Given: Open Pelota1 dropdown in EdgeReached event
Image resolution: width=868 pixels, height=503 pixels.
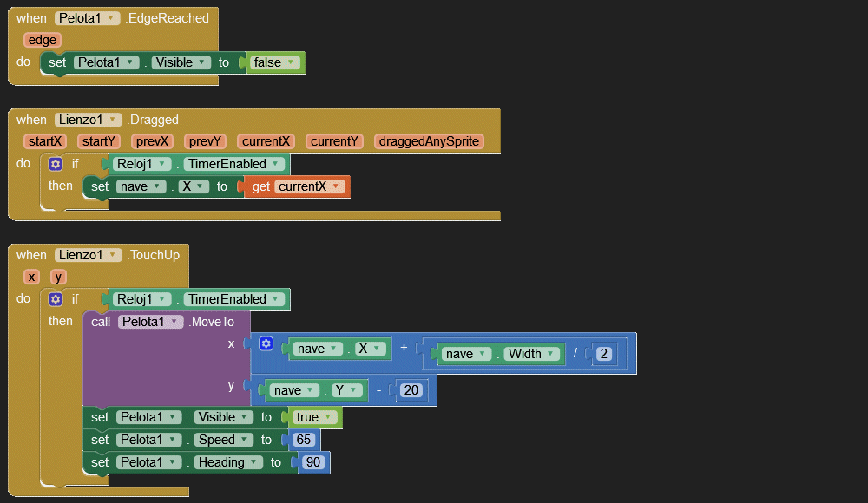Looking at the screenshot, I should pyautogui.click(x=114, y=18).
